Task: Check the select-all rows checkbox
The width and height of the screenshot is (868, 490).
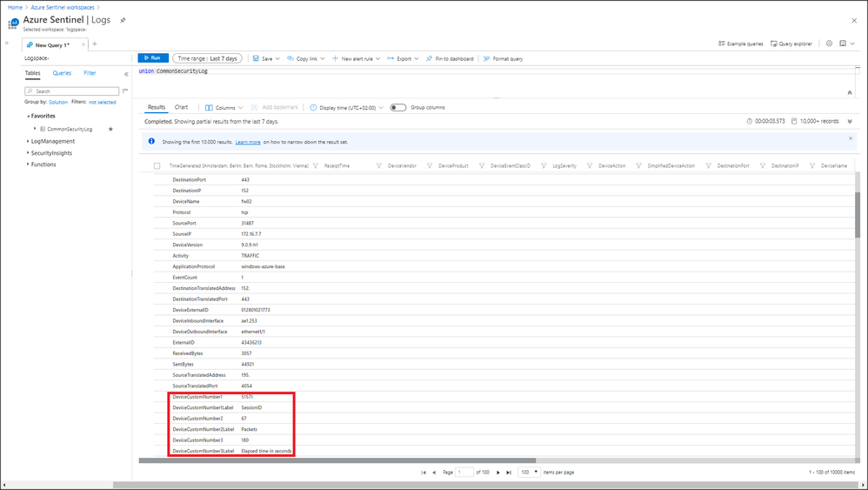Action: coord(157,165)
